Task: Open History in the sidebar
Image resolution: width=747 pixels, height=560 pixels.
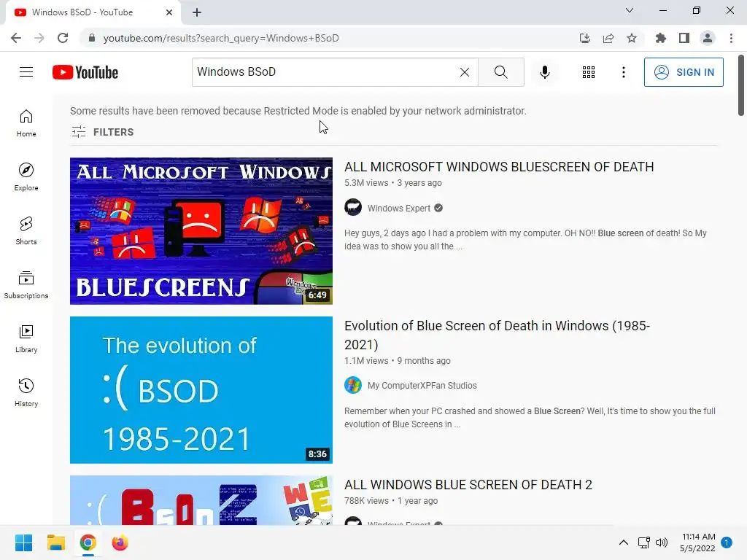Action: [26, 392]
